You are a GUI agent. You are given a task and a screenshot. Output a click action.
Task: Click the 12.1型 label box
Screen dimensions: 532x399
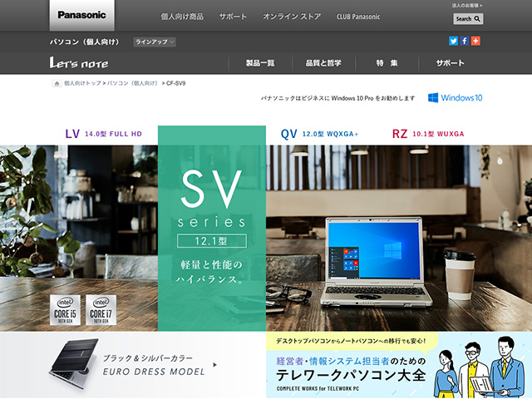212,241
